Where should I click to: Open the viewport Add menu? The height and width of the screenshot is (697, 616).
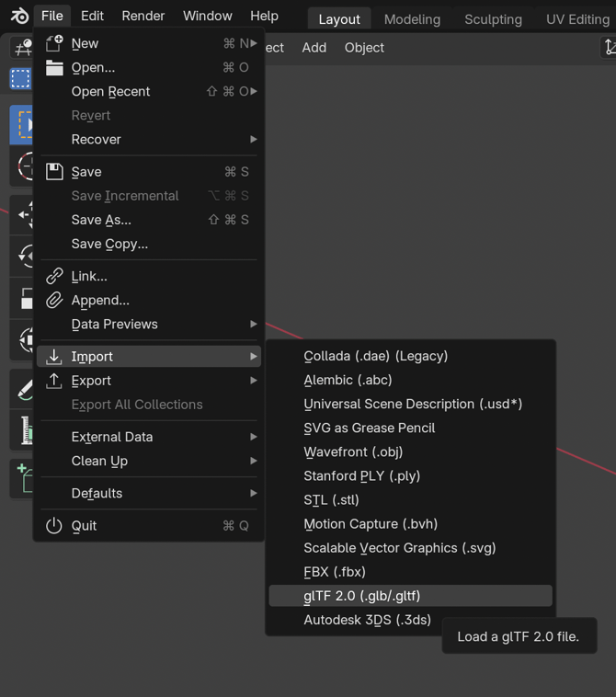314,48
